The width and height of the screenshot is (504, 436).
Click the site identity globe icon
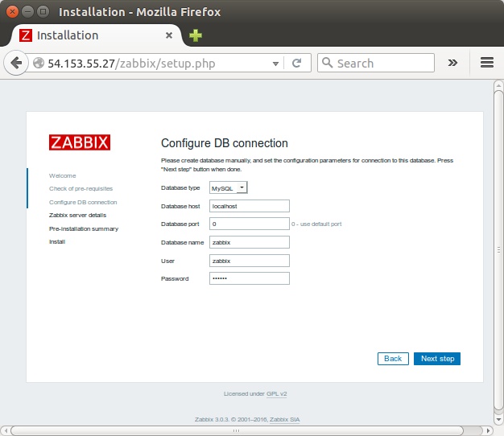point(39,63)
